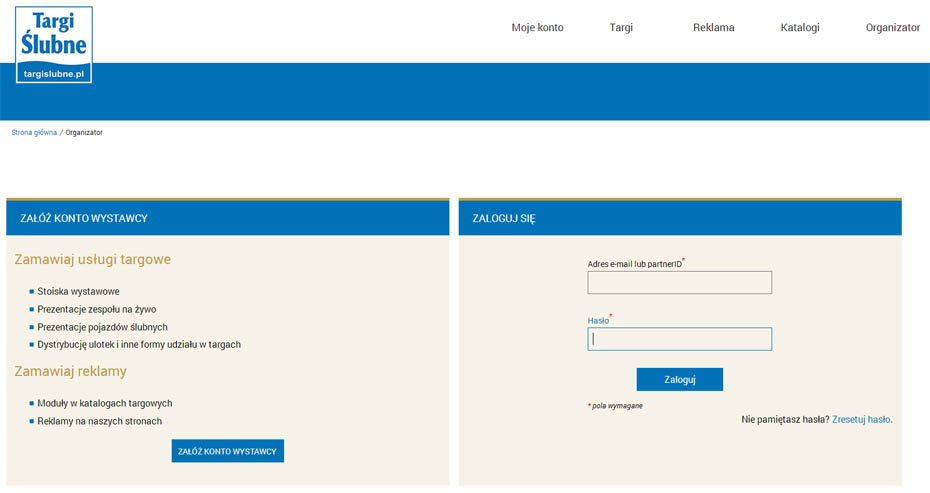The width and height of the screenshot is (930, 493).
Task: Open the Targi menu item
Action: (x=621, y=28)
